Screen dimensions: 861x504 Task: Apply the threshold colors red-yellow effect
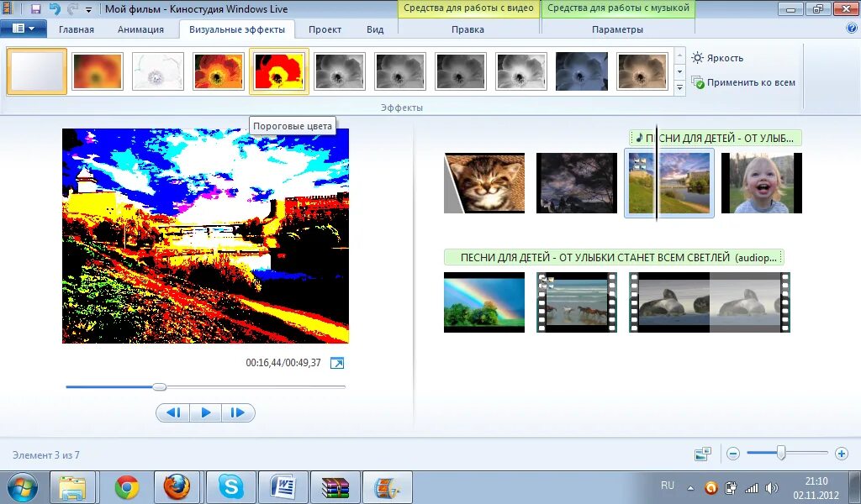279,71
